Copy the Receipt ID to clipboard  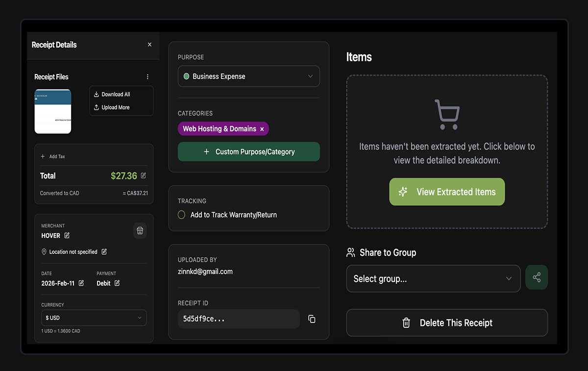tap(312, 319)
